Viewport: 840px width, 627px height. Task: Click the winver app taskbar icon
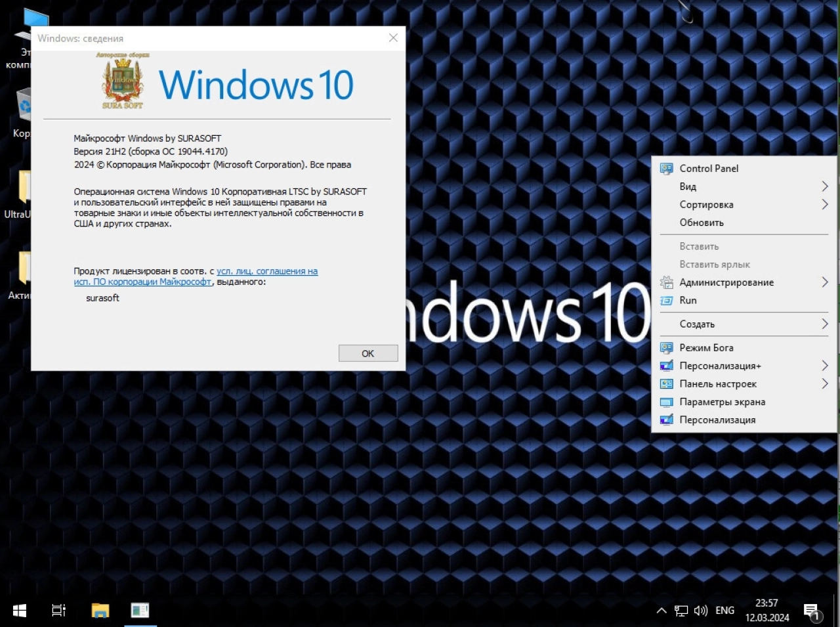click(140, 611)
